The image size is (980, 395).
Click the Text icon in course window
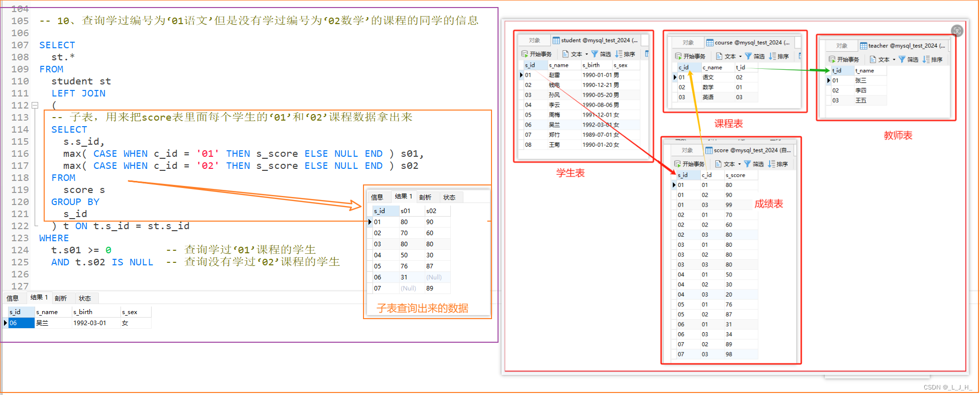tap(719, 56)
